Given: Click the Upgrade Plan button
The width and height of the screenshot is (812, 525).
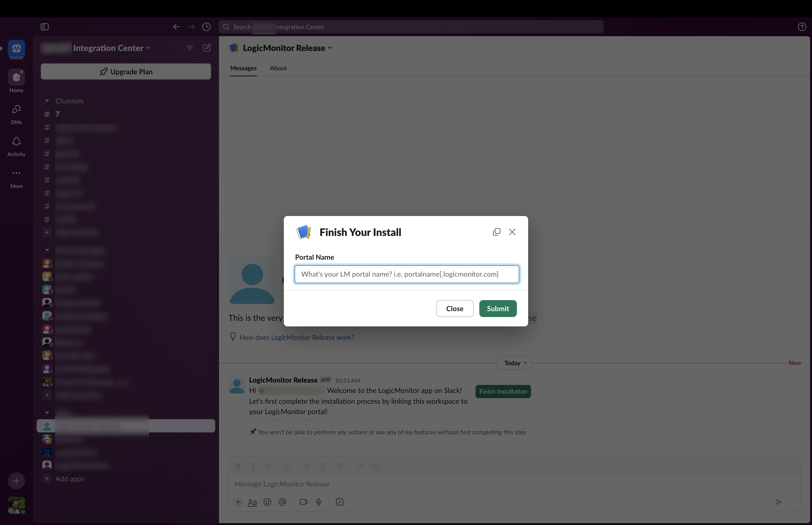Looking at the screenshot, I should click(x=126, y=71).
